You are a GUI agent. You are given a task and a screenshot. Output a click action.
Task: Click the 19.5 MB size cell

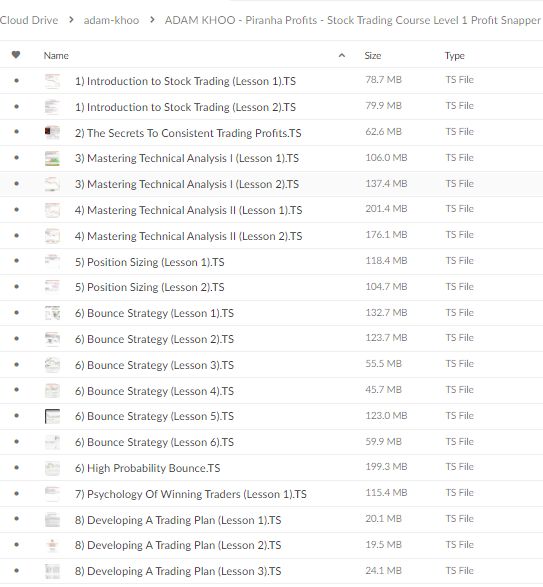(383, 545)
